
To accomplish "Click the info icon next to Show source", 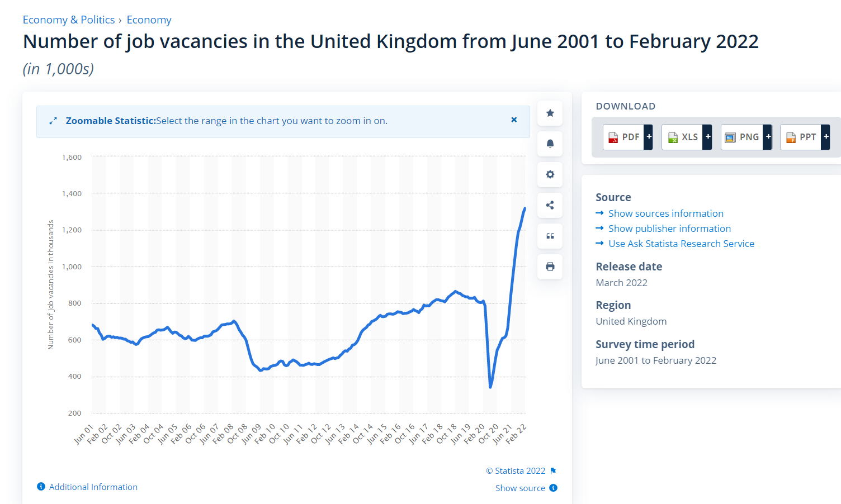I will 554,488.
